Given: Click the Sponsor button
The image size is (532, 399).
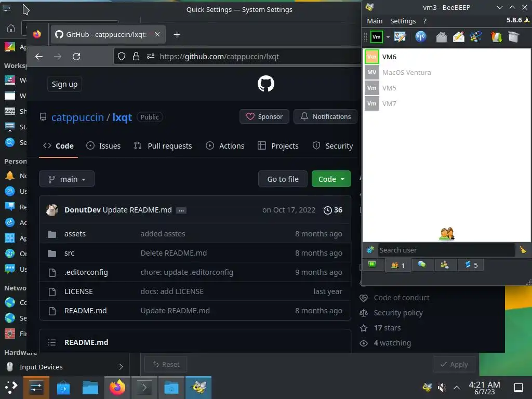Looking at the screenshot, I should (264, 116).
